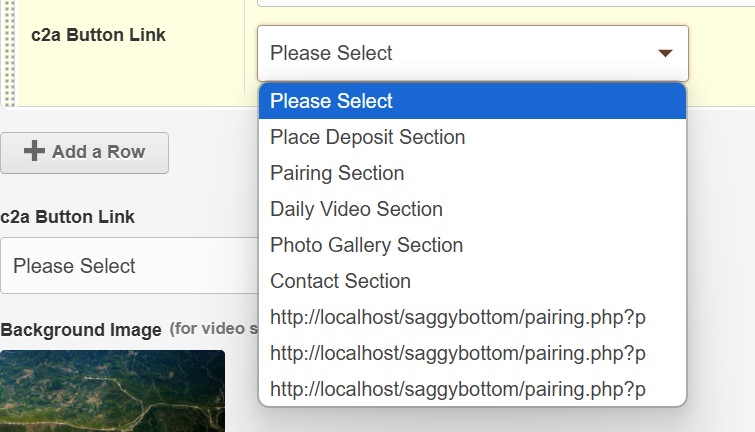This screenshot has width=755, height=432.
Task: Click the brown dropdown caret arrow
Action: pos(665,53)
